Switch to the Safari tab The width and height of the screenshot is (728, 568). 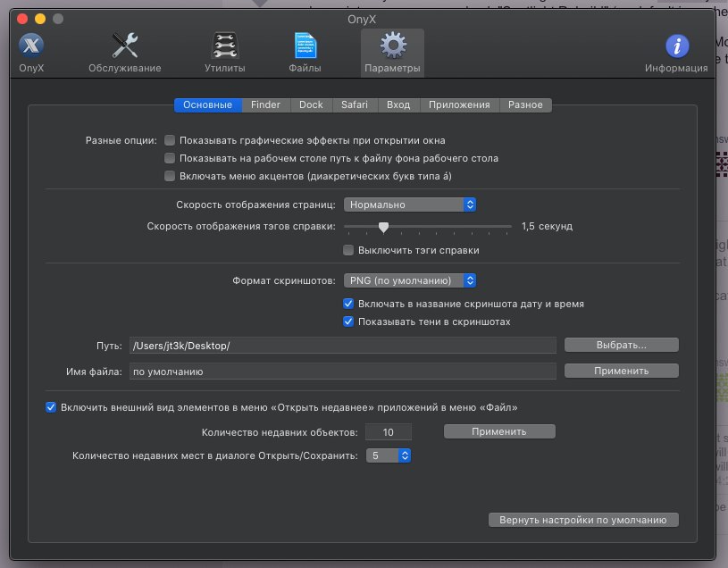[355, 104]
